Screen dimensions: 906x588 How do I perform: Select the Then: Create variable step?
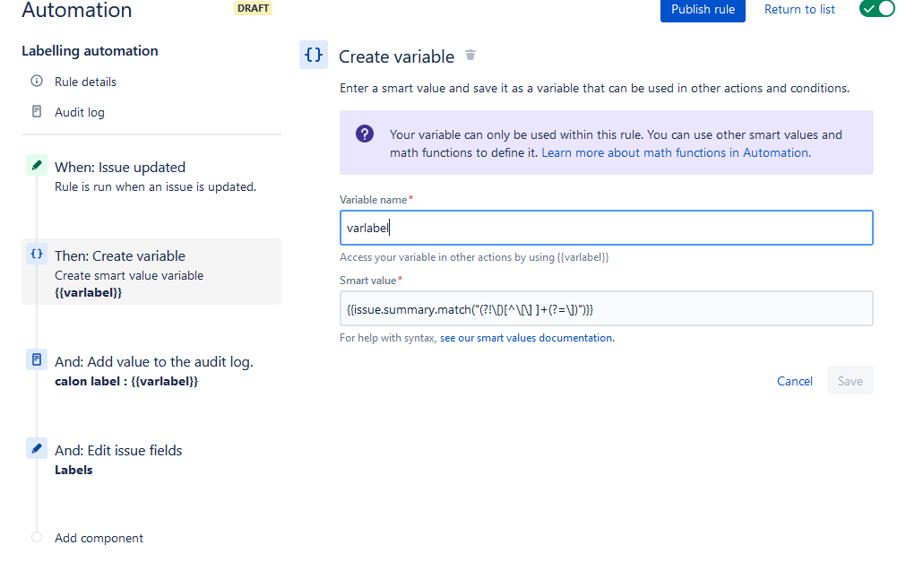click(151, 272)
